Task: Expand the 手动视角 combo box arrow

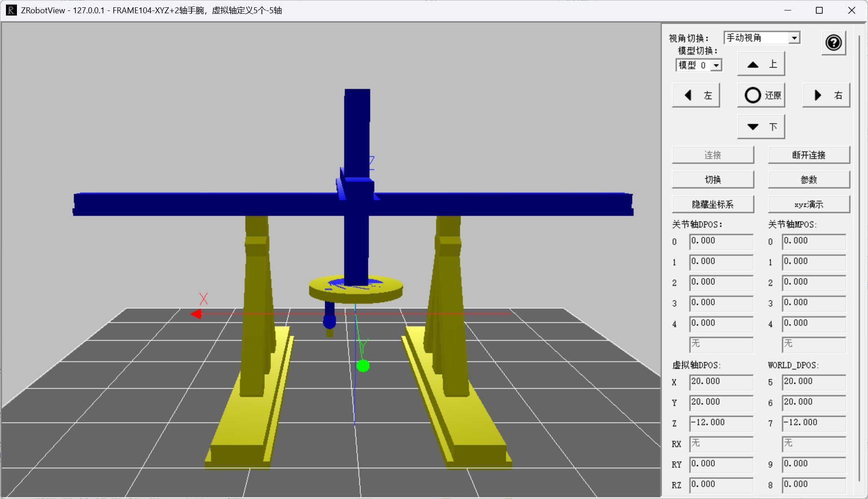Action: (795, 38)
